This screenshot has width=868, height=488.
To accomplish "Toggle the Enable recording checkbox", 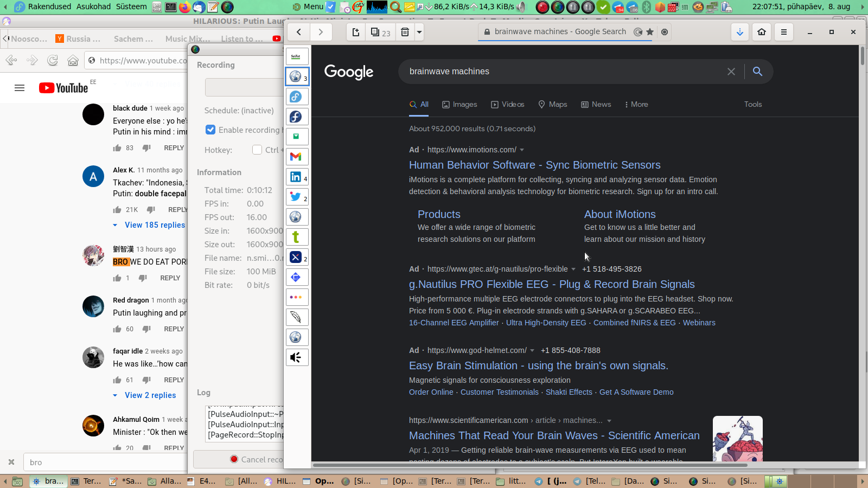I will click(x=210, y=130).
